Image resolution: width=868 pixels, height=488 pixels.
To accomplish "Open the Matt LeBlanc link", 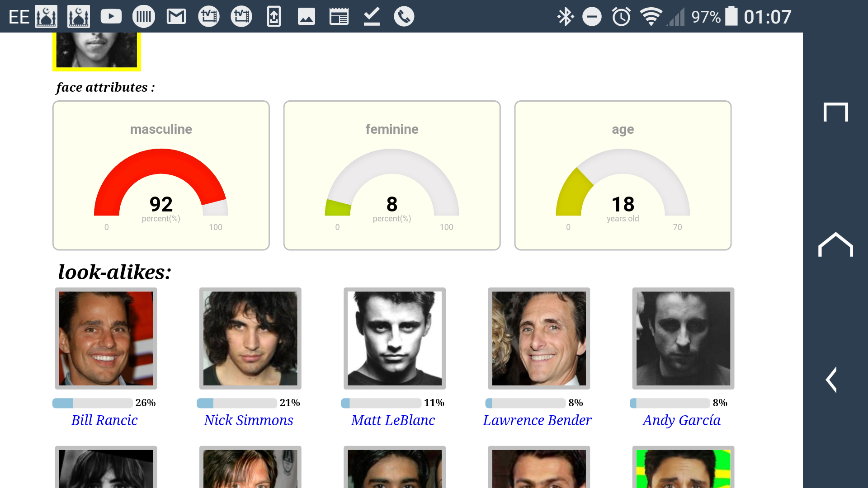I will point(393,420).
